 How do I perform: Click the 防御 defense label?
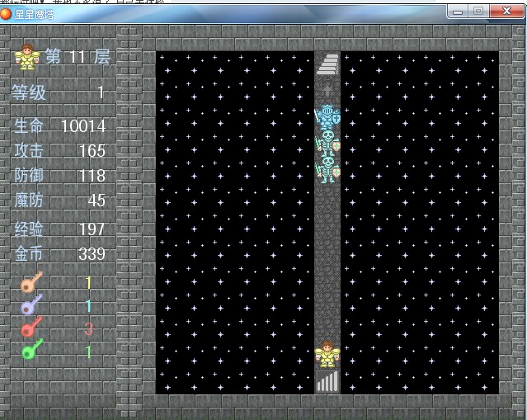point(29,175)
